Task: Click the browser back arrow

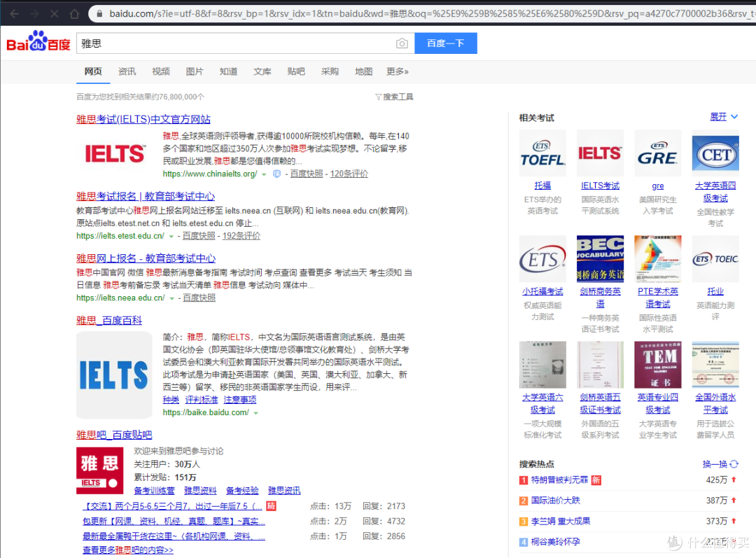Action: click(x=15, y=13)
